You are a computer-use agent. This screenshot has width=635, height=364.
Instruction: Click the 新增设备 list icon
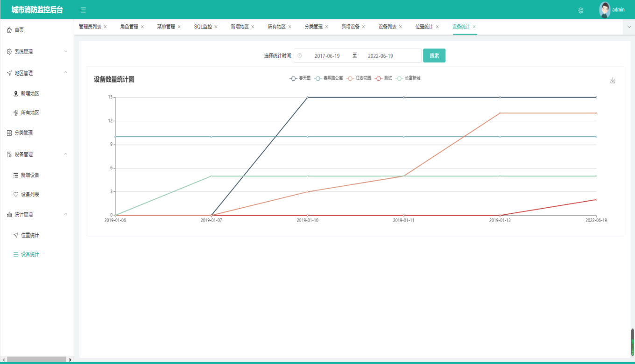pos(16,175)
